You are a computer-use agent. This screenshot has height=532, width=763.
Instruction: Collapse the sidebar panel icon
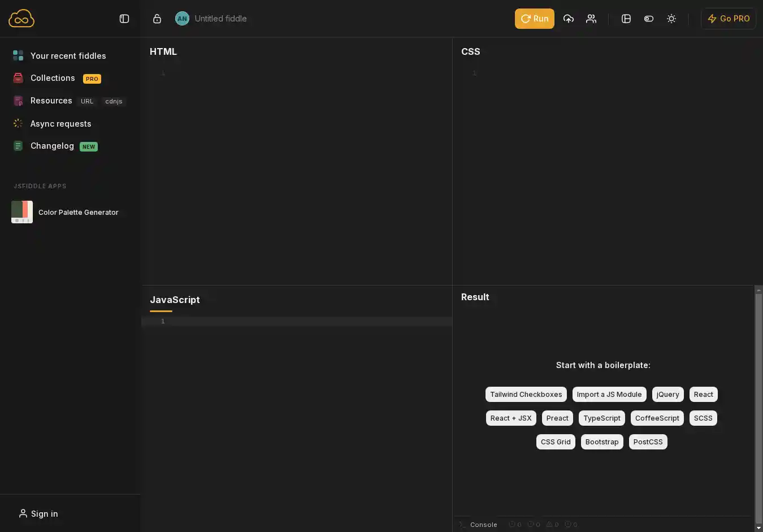click(x=124, y=19)
